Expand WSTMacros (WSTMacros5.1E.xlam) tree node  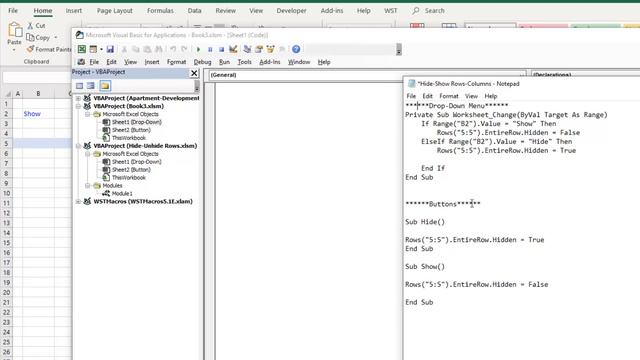pyautogui.click(x=78, y=201)
